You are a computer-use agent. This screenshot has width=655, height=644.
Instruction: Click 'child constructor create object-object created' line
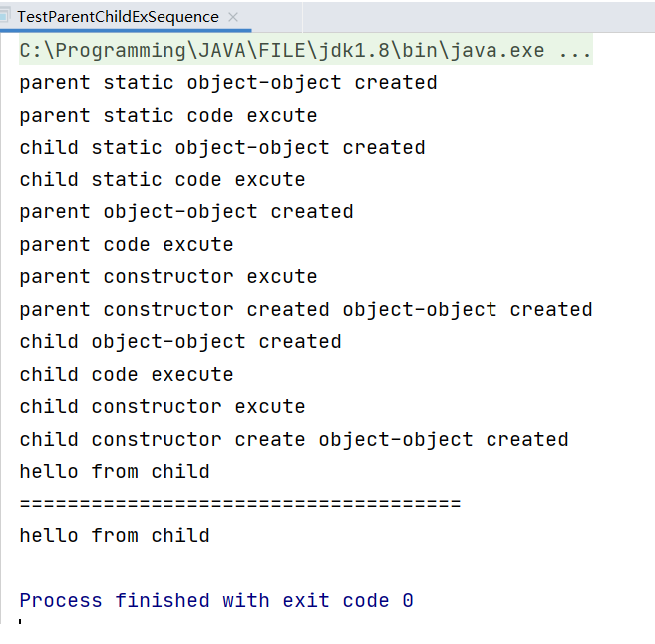click(293, 440)
